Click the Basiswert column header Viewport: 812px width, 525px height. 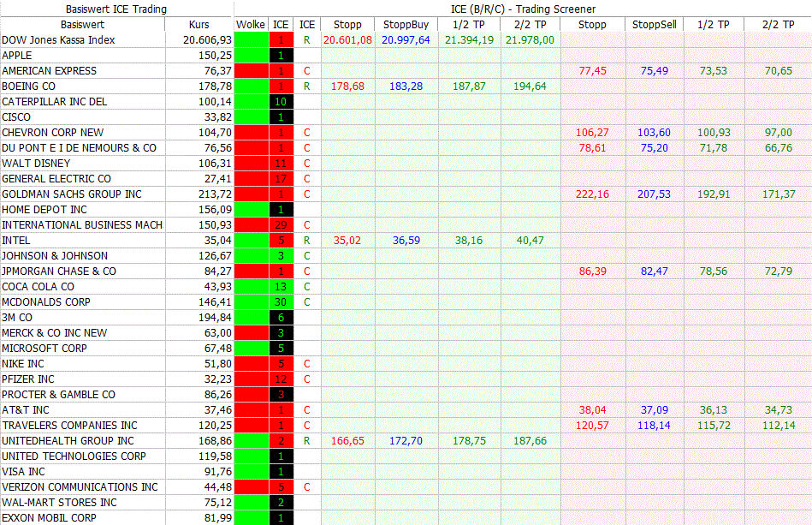[82, 24]
